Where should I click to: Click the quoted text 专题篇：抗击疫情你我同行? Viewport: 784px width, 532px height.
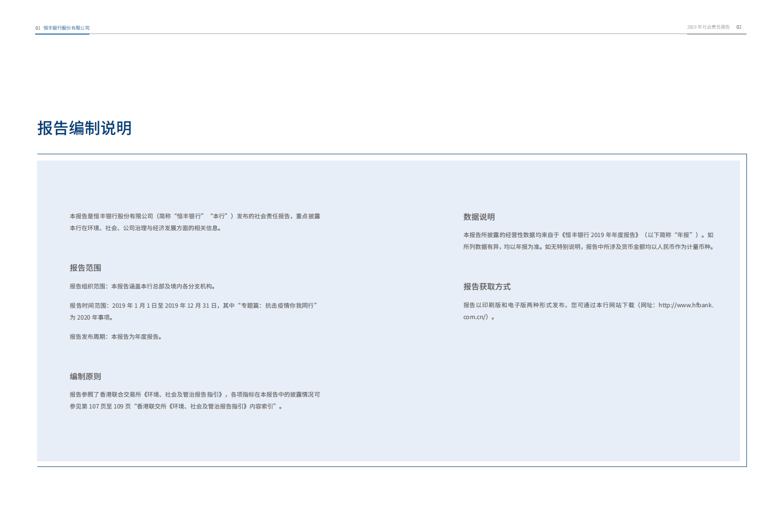tap(277, 306)
